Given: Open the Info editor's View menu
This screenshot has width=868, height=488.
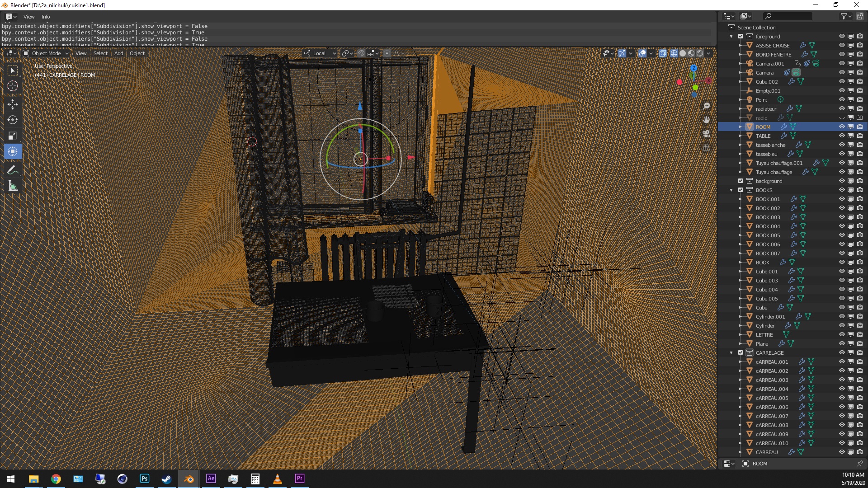Looking at the screenshot, I should 29,17.
